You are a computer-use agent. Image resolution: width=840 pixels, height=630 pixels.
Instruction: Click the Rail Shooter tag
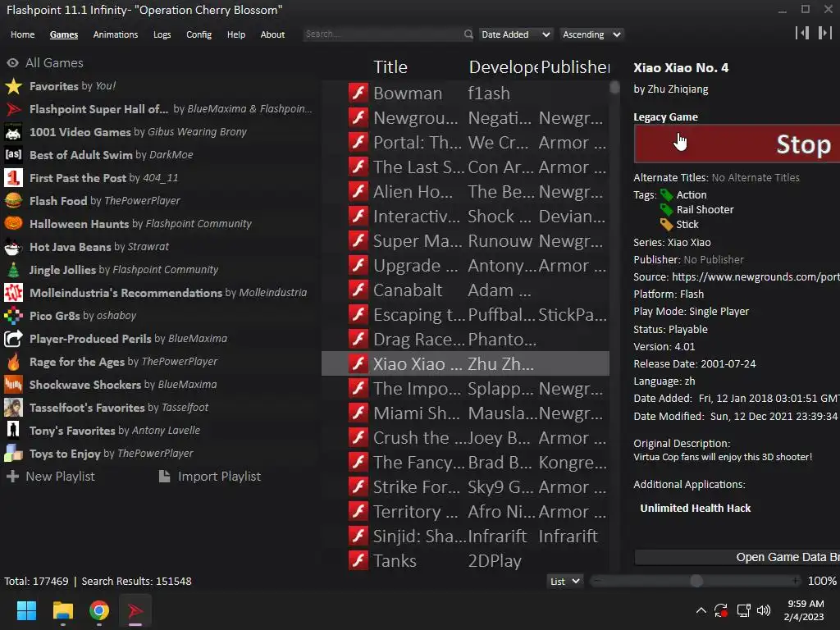pyautogui.click(x=705, y=209)
